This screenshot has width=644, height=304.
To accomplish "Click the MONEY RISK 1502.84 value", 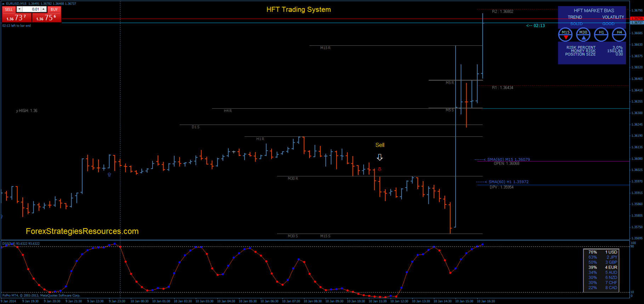I will click(x=615, y=51).
